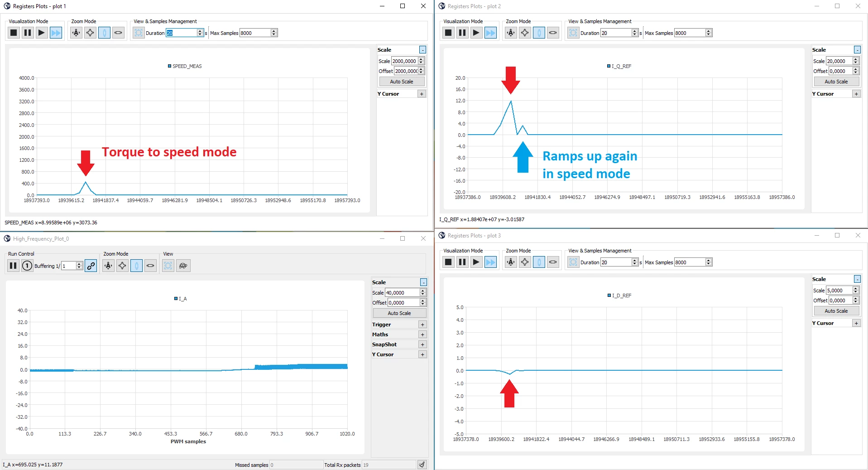Click fast-forward icon in plot 3
Image resolution: width=868 pixels, height=470 pixels.
(490, 262)
